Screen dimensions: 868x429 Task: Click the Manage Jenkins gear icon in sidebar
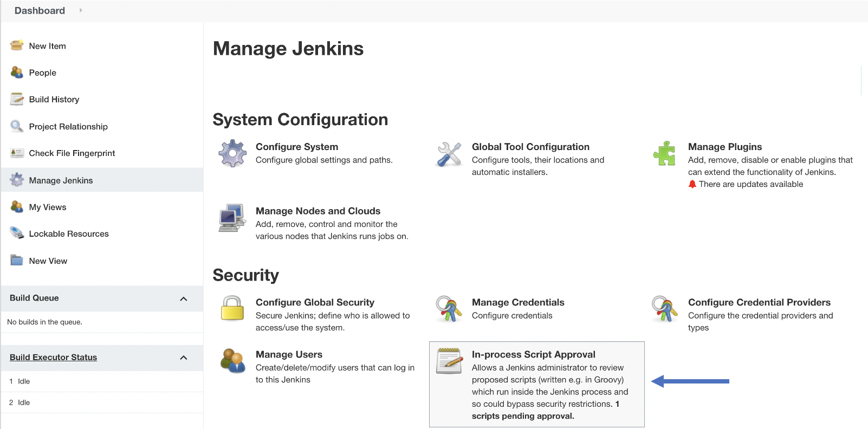[x=17, y=180]
